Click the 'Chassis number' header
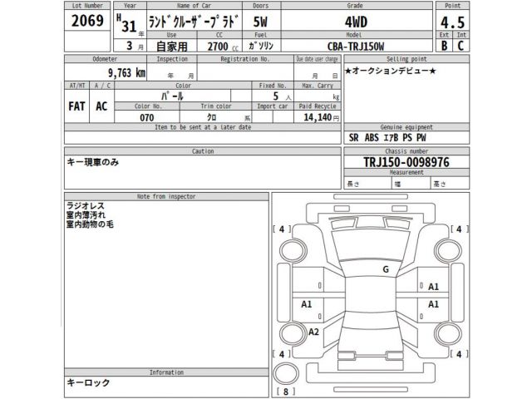The width and height of the screenshot is (532, 399). tap(406, 151)
